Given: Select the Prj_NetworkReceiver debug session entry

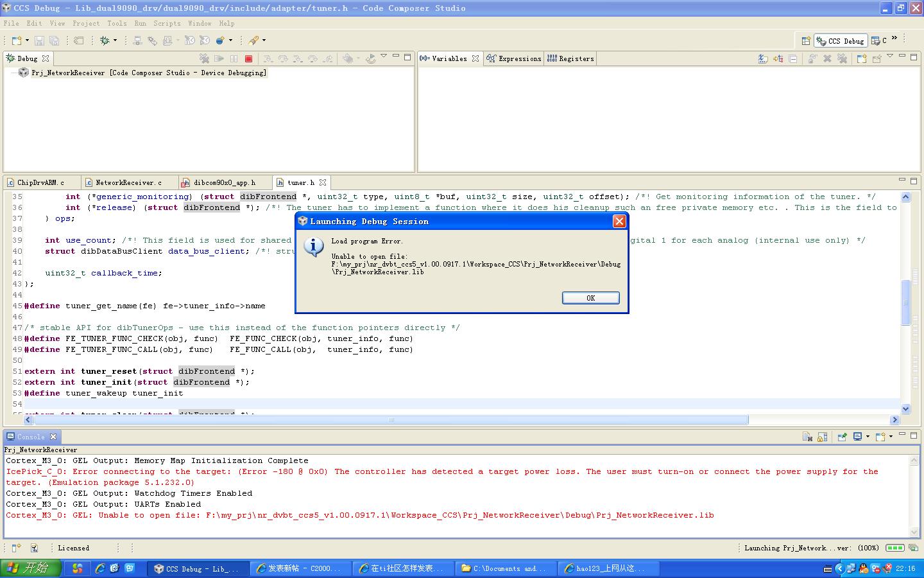Looking at the screenshot, I should click(148, 73).
